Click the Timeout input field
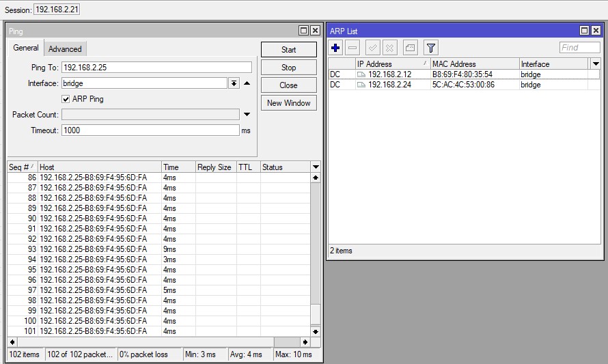The height and width of the screenshot is (364, 608). pyautogui.click(x=150, y=130)
